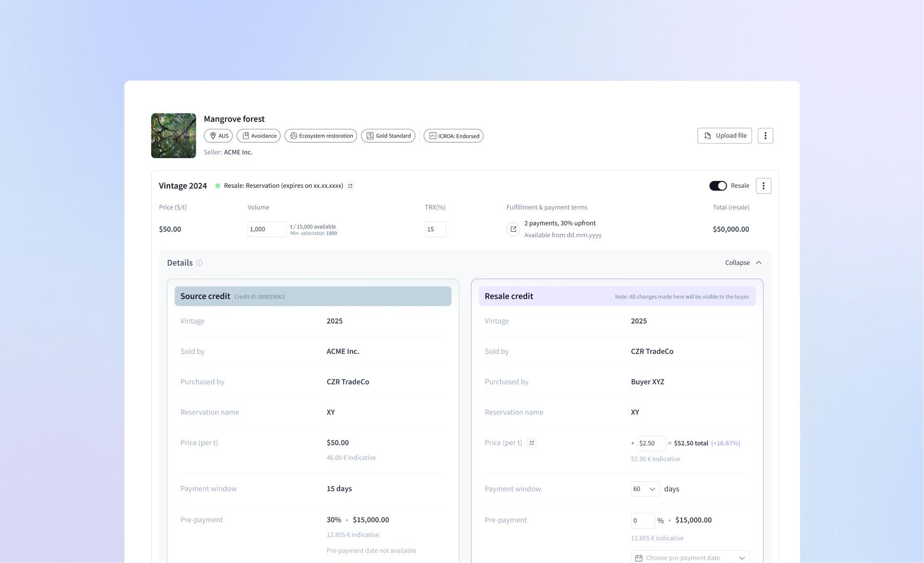Screen dimensions: 924x563
Task: Collapse the Details section
Action: click(743, 263)
